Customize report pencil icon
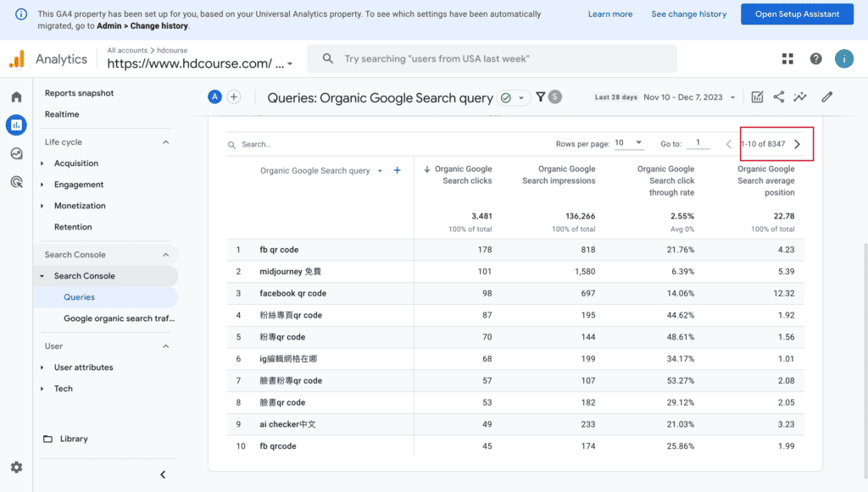Image resolution: width=868 pixels, height=492 pixels. pyautogui.click(x=827, y=97)
